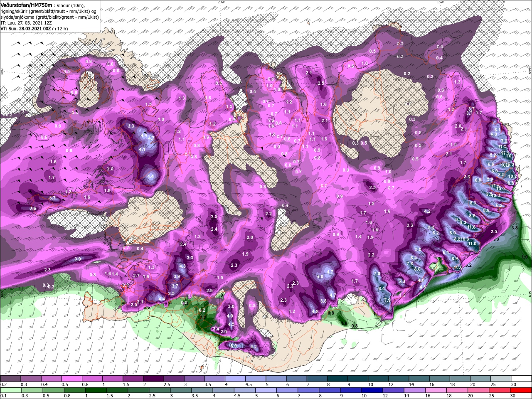Click the 0.1 label on the green legend

point(3,396)
